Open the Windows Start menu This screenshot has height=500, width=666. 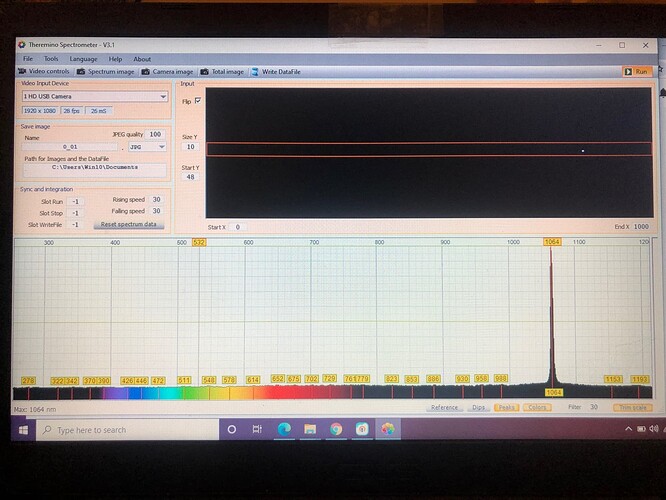24,430
